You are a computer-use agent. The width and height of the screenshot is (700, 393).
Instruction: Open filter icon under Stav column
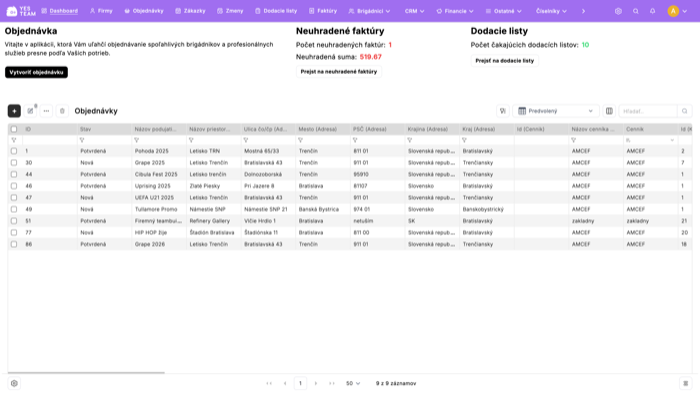coord(82,140)
